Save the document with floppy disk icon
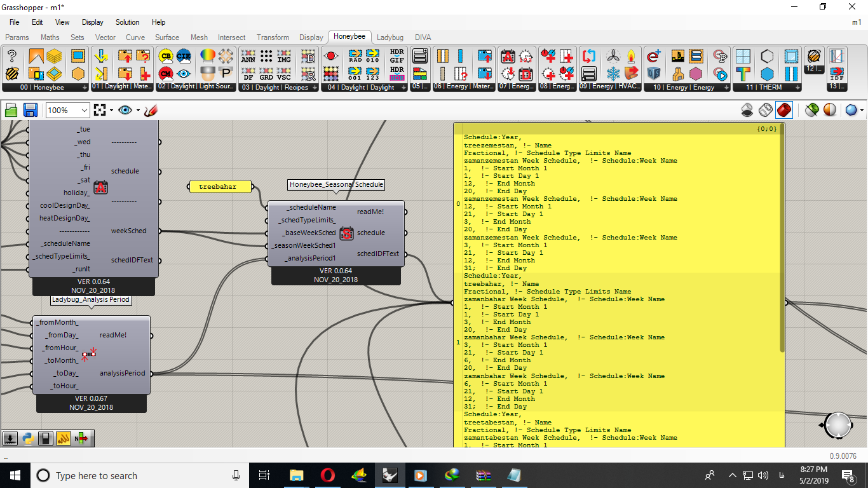Screen dimensions: 868x488 point(30,110)
